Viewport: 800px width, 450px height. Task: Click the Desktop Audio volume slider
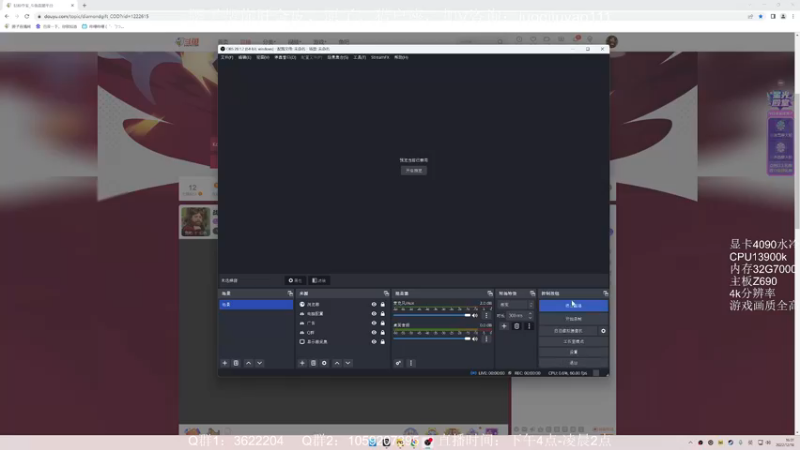pos(432,339)
